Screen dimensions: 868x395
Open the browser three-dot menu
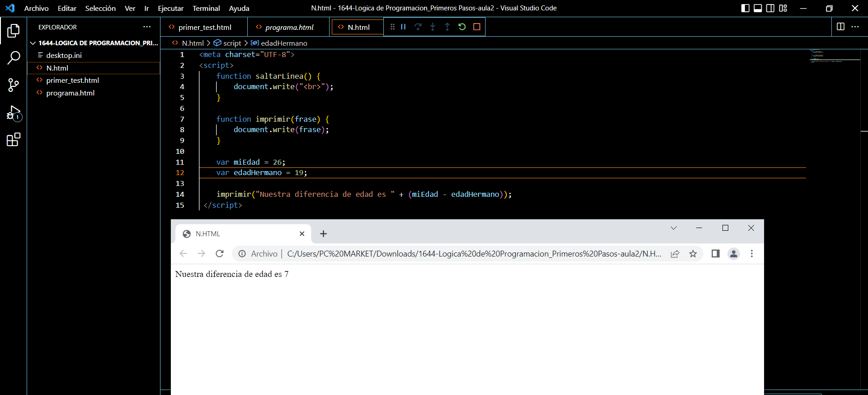752,254
